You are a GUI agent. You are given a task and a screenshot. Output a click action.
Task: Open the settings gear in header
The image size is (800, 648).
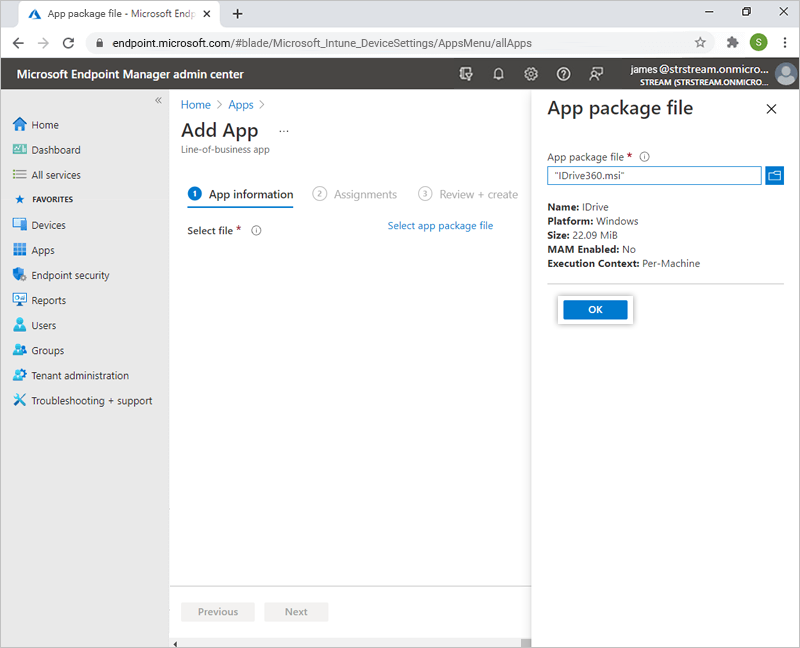click(531, 74)
